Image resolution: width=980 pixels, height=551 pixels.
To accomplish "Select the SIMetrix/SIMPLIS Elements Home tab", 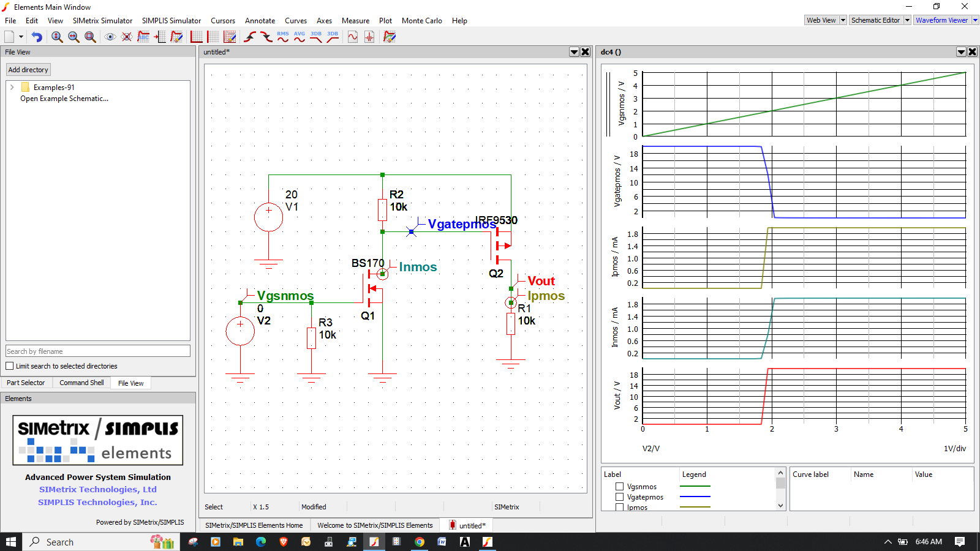I will point(254,525).
